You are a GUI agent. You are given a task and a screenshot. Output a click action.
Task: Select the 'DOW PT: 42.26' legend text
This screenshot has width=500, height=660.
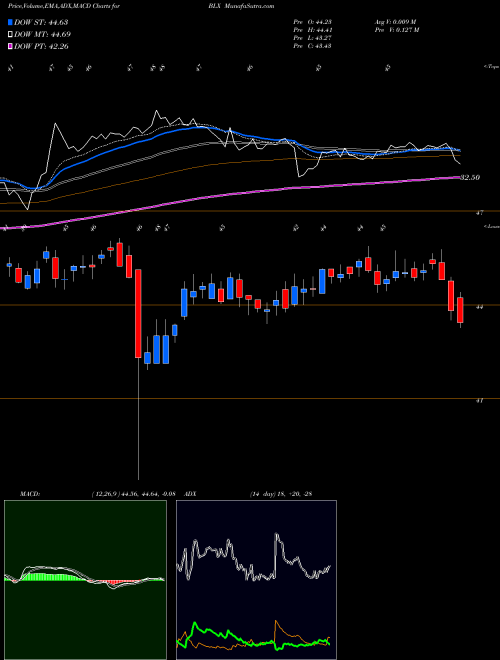[41, 46]
